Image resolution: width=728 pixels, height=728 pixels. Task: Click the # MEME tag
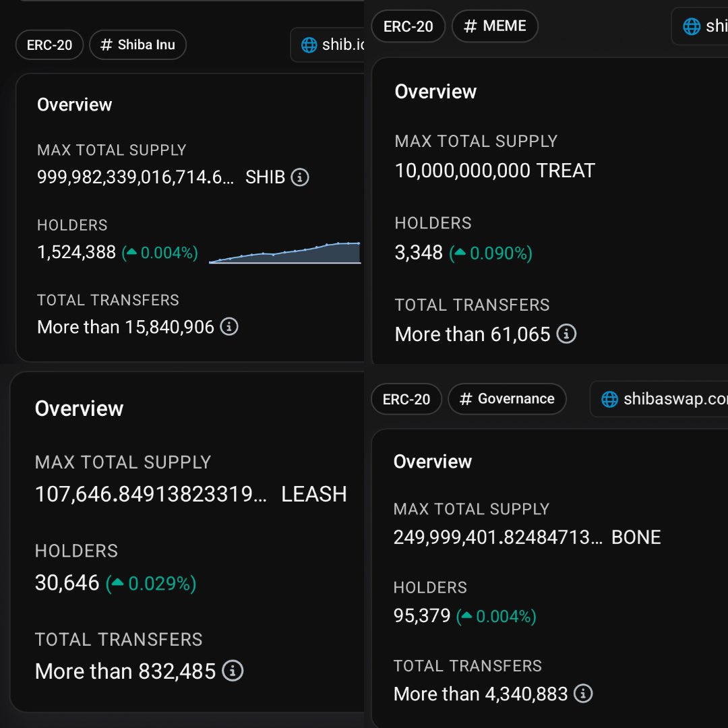tap(495, 26)
